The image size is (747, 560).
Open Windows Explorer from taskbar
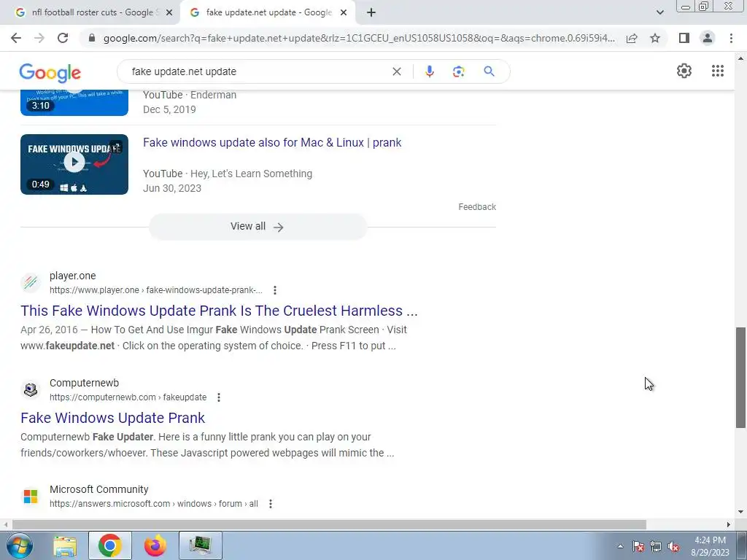point(65,545)
